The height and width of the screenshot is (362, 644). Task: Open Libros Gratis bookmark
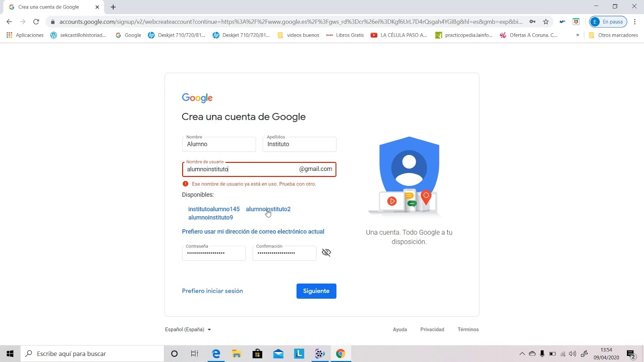(x=345, y=35)
